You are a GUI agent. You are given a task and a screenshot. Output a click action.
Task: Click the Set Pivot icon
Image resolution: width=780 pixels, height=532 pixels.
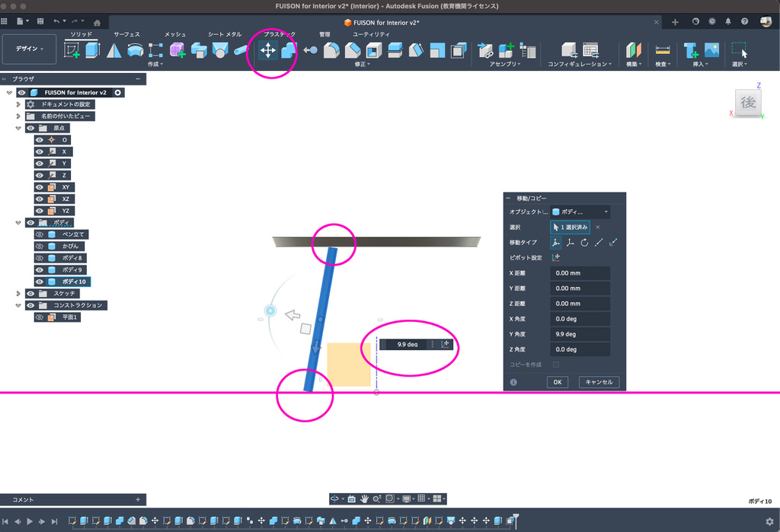click(x=556, y=258)
